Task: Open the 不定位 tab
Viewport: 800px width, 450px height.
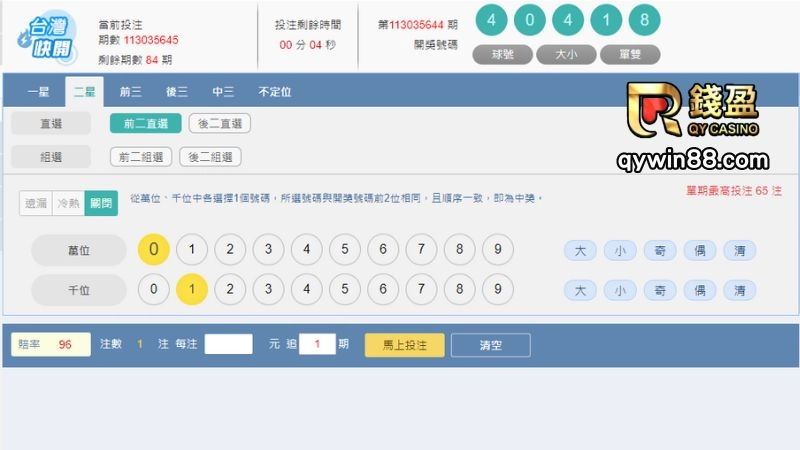Action: [x=274, y=92]
